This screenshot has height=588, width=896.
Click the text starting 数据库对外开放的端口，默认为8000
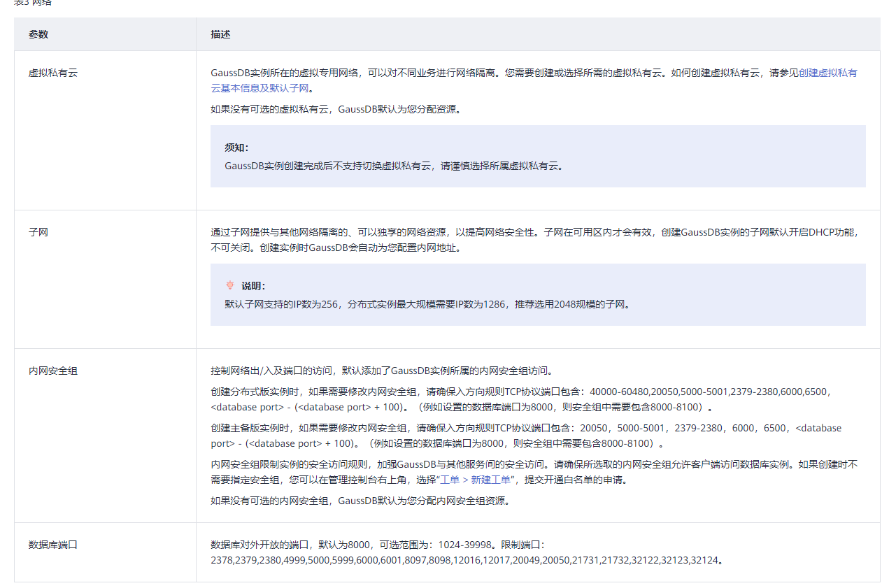click(x=467, y=552)
